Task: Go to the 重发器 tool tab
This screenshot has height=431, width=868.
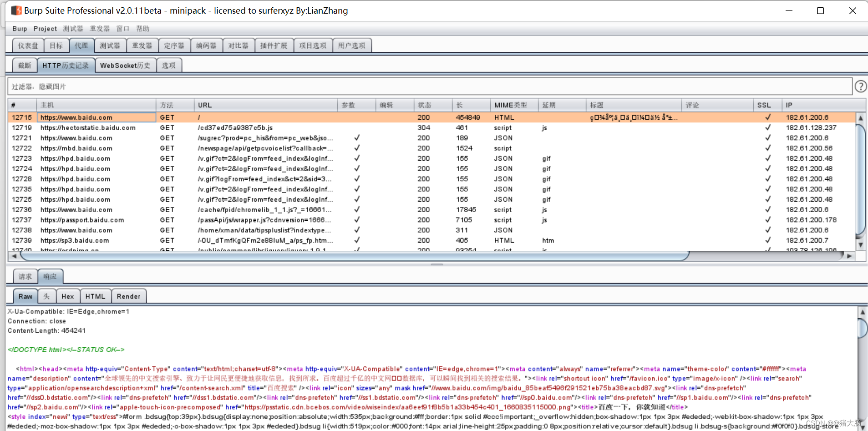Action: (x=142, y=46)
